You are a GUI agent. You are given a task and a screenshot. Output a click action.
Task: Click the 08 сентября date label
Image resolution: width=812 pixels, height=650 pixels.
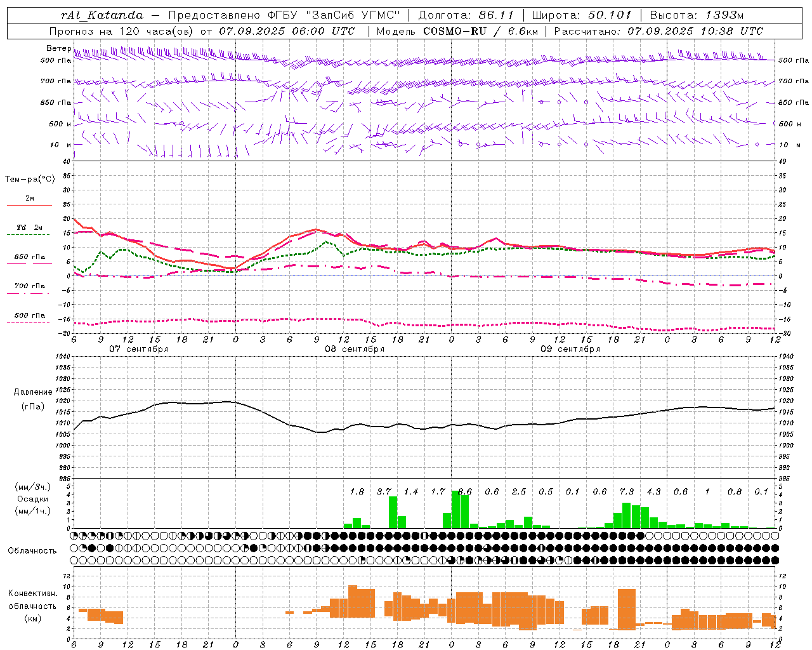(x=355, y=349)
